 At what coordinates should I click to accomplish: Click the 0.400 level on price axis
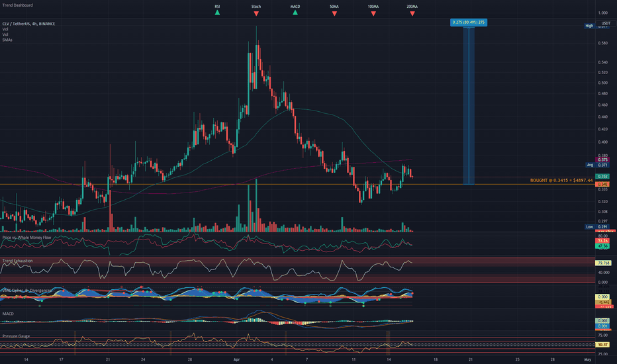602,142
